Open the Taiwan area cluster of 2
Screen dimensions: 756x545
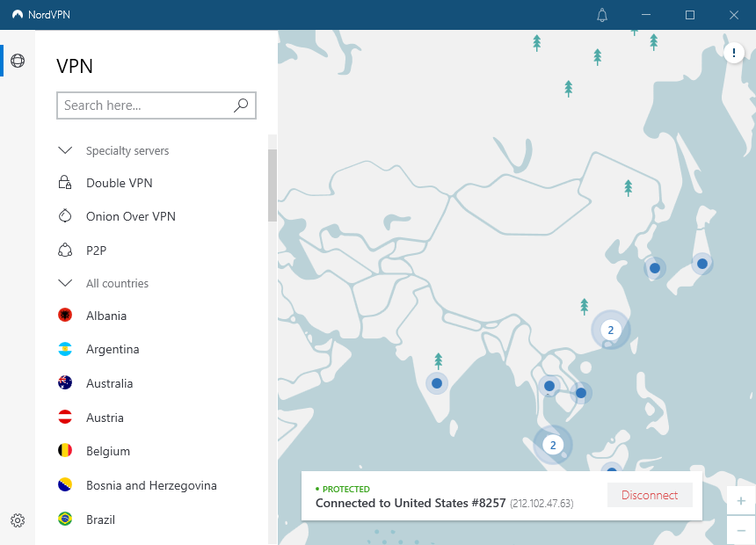pos(611,330)
